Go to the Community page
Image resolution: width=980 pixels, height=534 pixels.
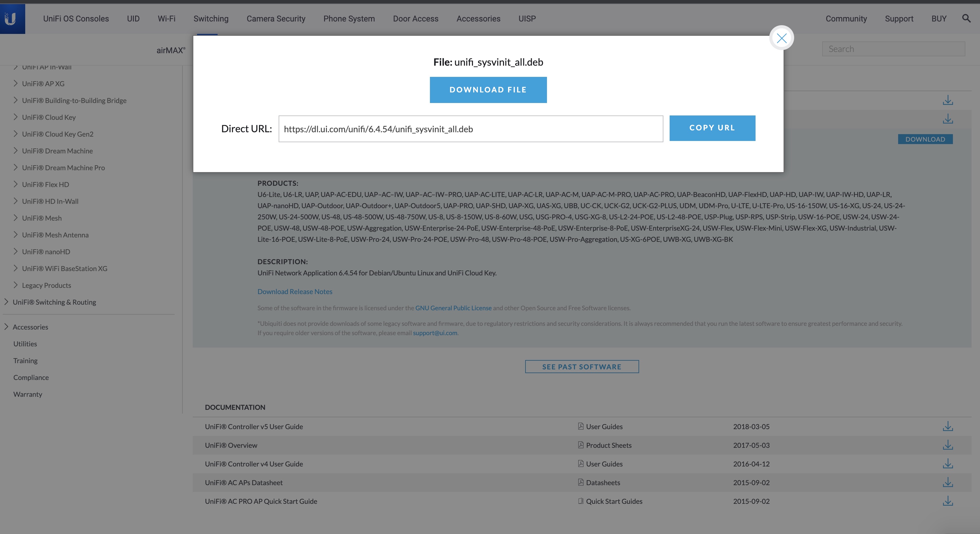(846, 19)
